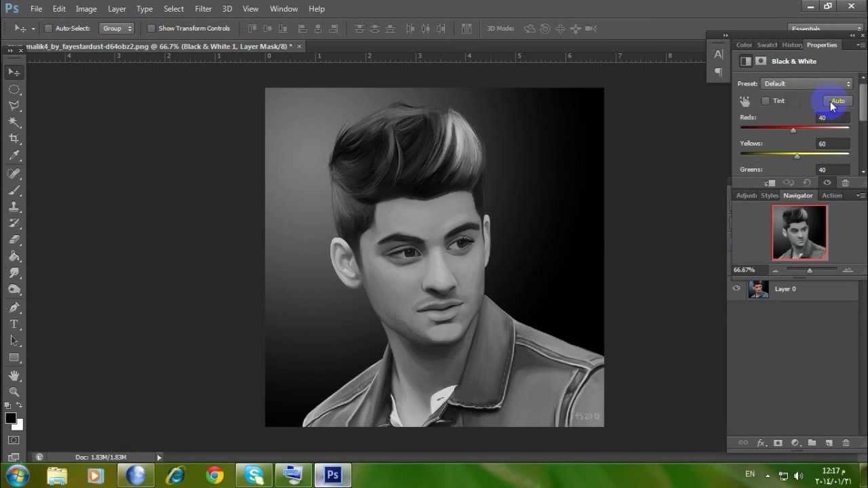Open the Filter menu
The image size is (868, 488).
click(x=203, y=9)
